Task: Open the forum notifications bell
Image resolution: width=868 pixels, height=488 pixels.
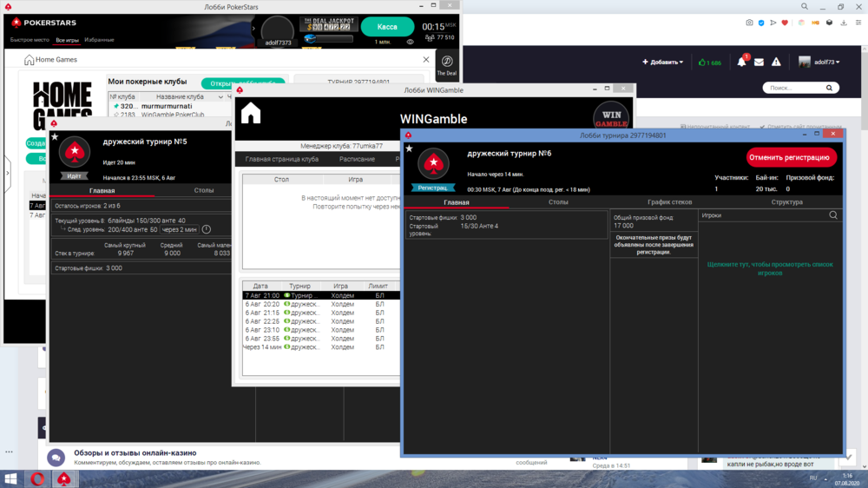Action: (741, 63)
